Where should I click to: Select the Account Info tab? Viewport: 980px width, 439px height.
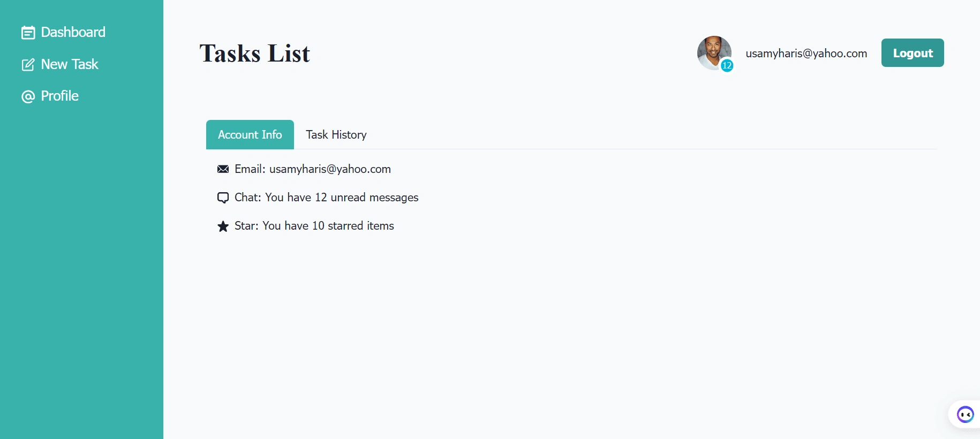250,135
